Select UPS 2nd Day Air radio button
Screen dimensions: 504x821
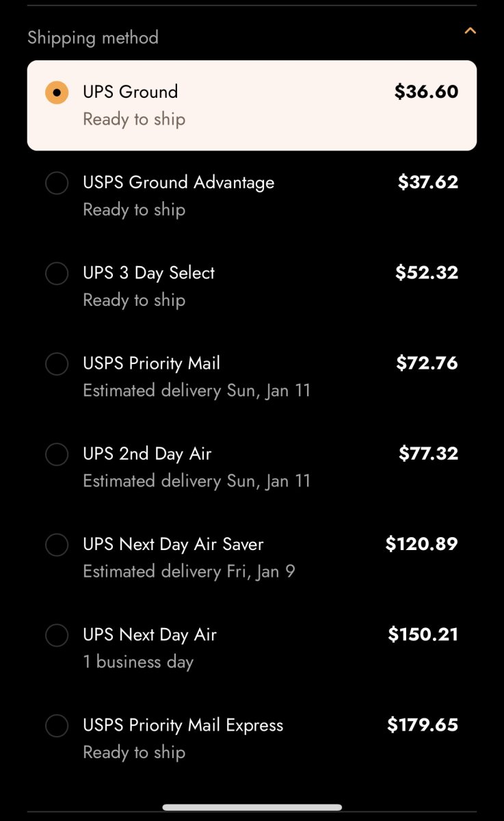pos(57,454)
